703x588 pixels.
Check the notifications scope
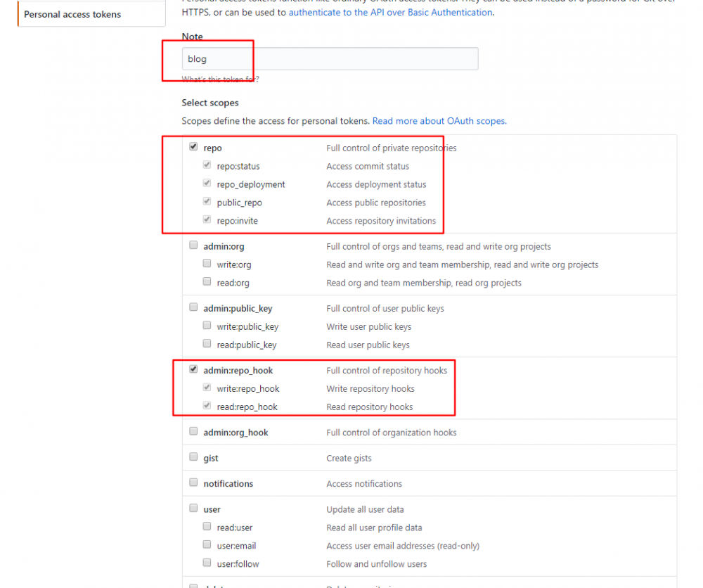193,482
